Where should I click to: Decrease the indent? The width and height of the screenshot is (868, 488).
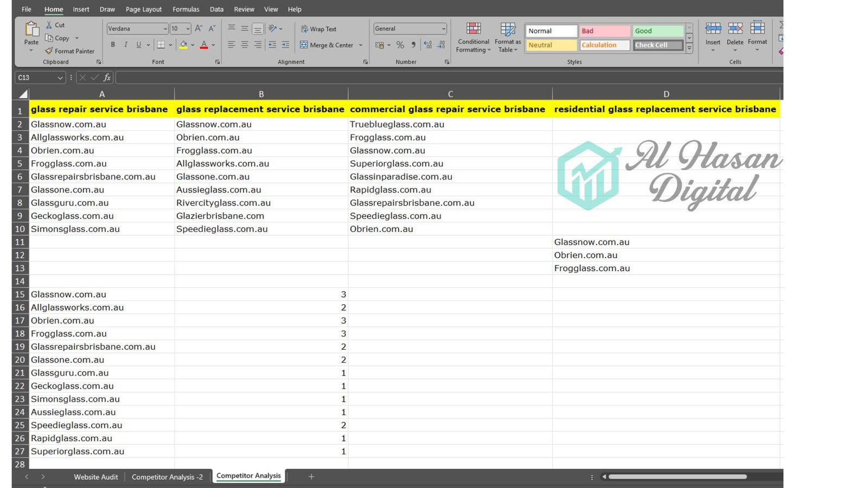pos(272,44)
